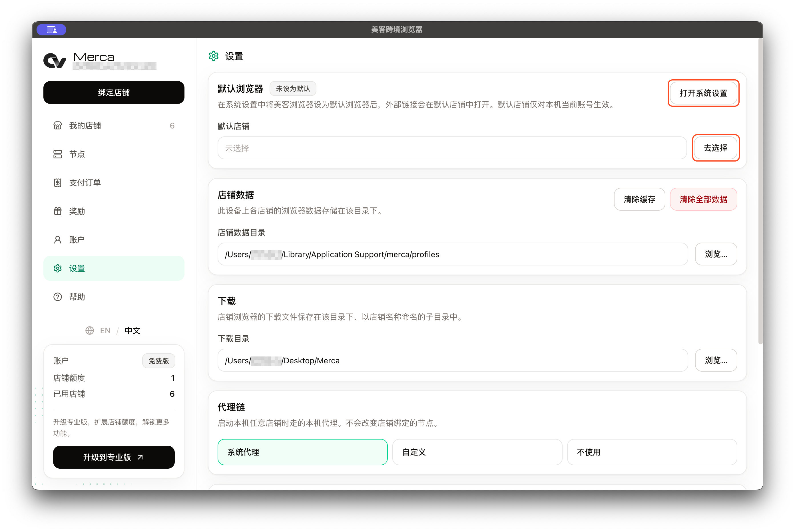The image size is (795, 532).
Task: Select the 不使用 proxy chain option
Action: (652, 452)
